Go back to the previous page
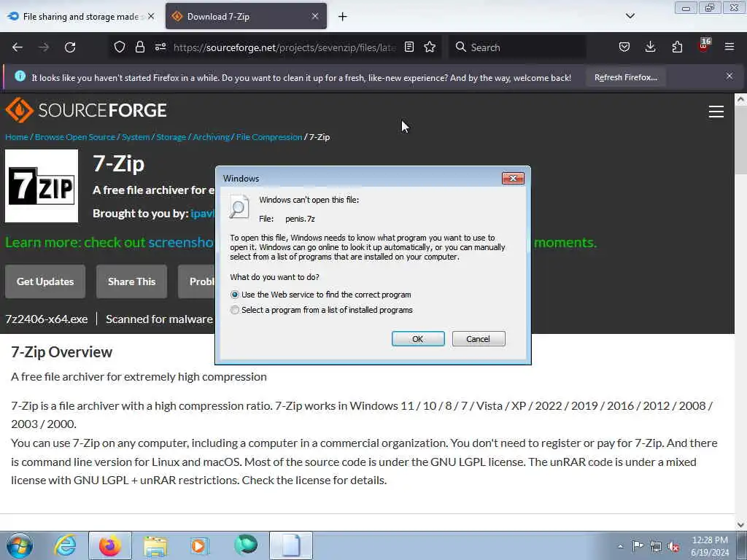Screen dimensions: 747x560 (x=18, y=47)
